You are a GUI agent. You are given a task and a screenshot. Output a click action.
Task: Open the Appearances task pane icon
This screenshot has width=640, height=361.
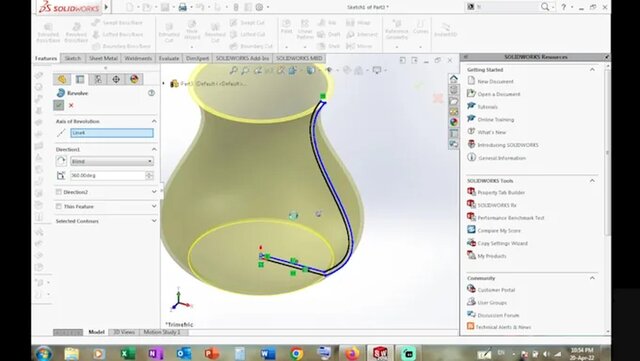pos(453,122)
